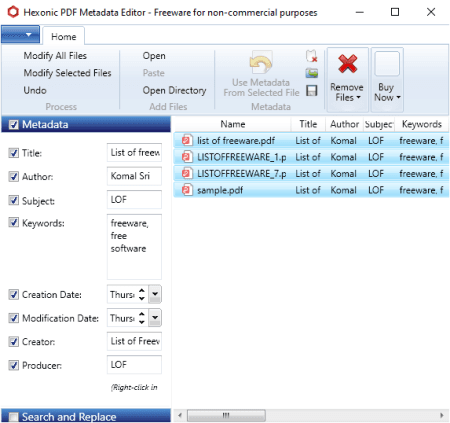Click the save metadata floppy disk icon

(x=312, y=91)
